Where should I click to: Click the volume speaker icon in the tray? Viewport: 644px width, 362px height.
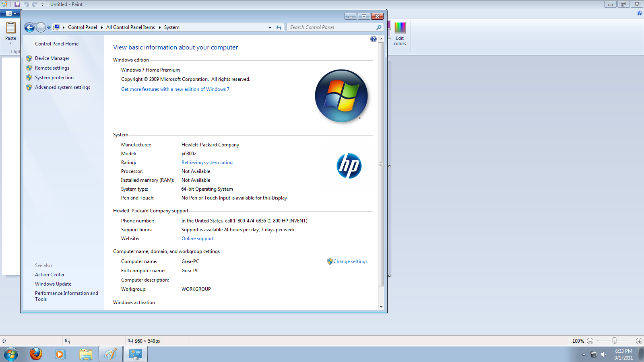click(603, 354)
